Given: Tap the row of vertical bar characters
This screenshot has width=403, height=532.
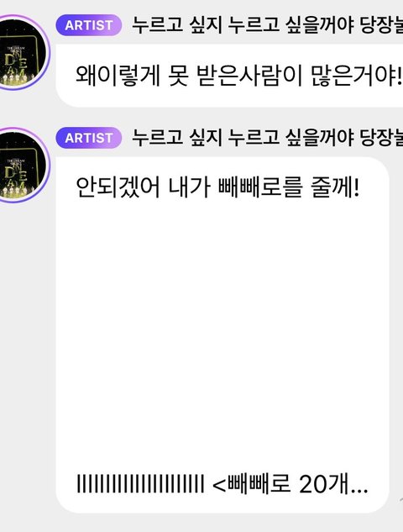Looking at the screenshot, I should 140,483.
